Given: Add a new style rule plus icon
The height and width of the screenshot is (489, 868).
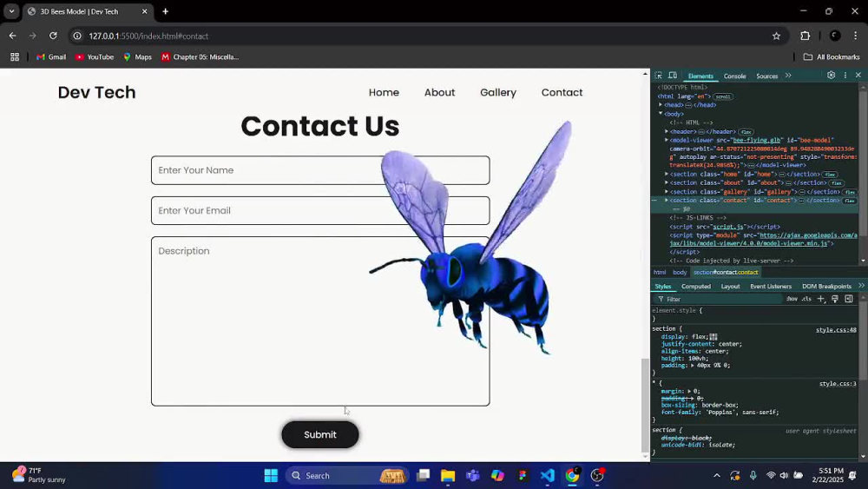Looking at the screenshot, I should point(821,299).
